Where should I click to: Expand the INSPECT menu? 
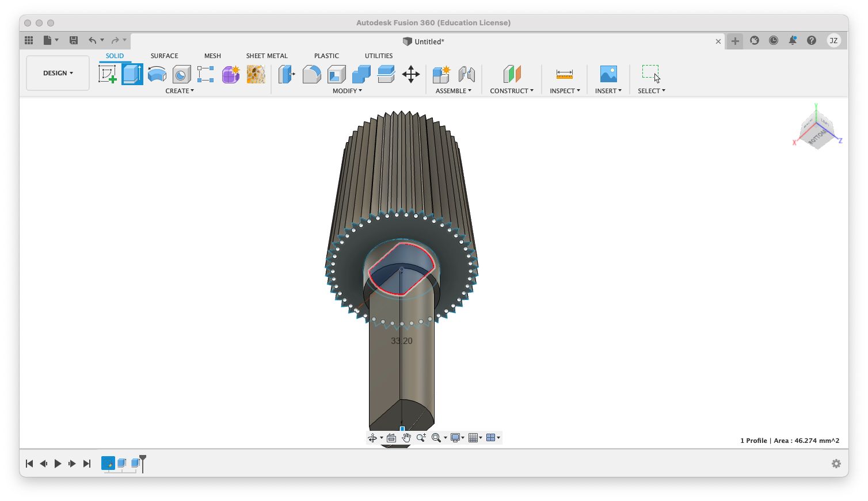pyautogui.click(x=565, y=91)
